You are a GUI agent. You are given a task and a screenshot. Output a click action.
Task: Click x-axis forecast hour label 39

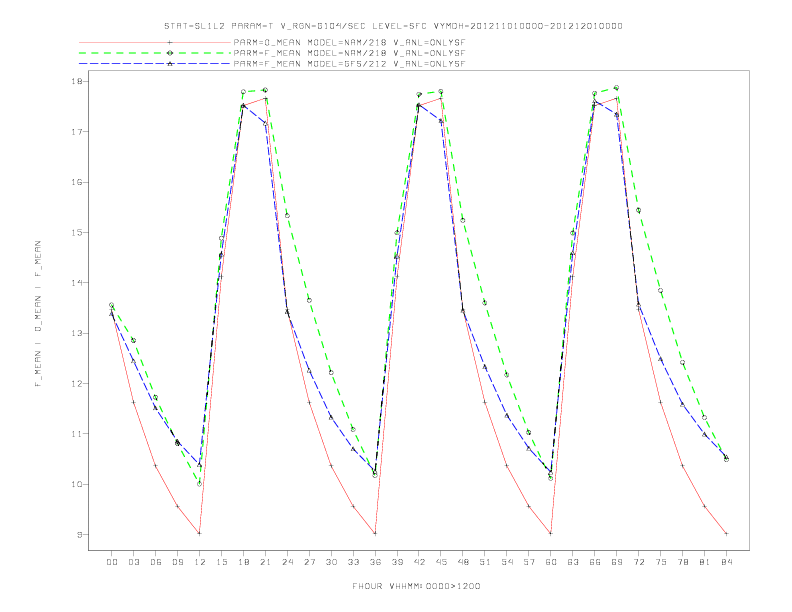(397, 562)
